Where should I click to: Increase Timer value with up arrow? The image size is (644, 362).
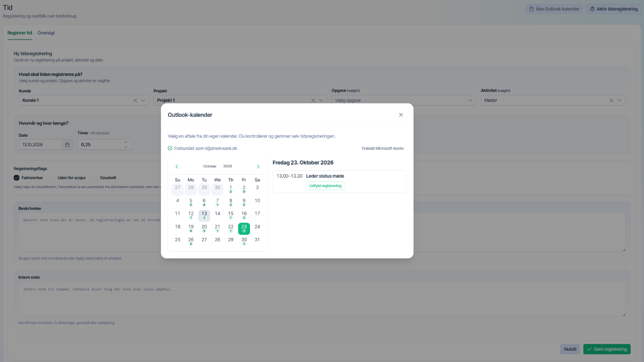tap(125, 142)
